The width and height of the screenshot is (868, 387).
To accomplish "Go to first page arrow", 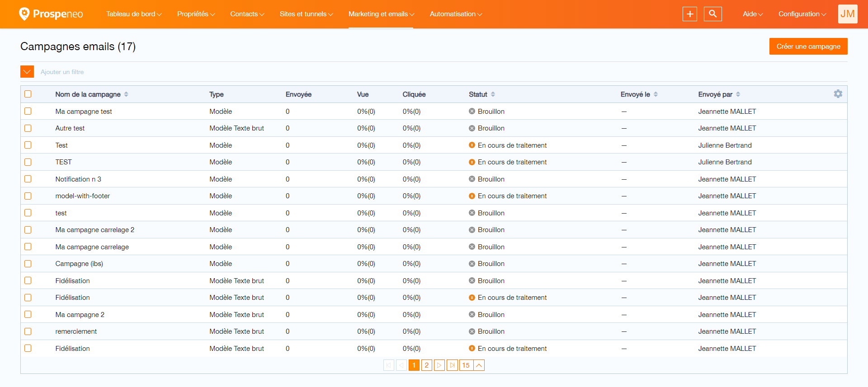I will [389, 365].
